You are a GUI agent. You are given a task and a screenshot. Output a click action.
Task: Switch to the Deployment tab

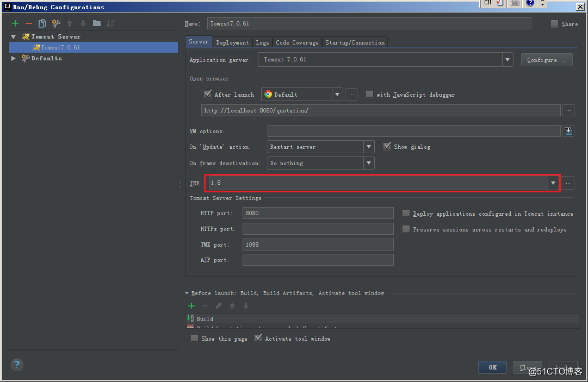pos(232,42)
